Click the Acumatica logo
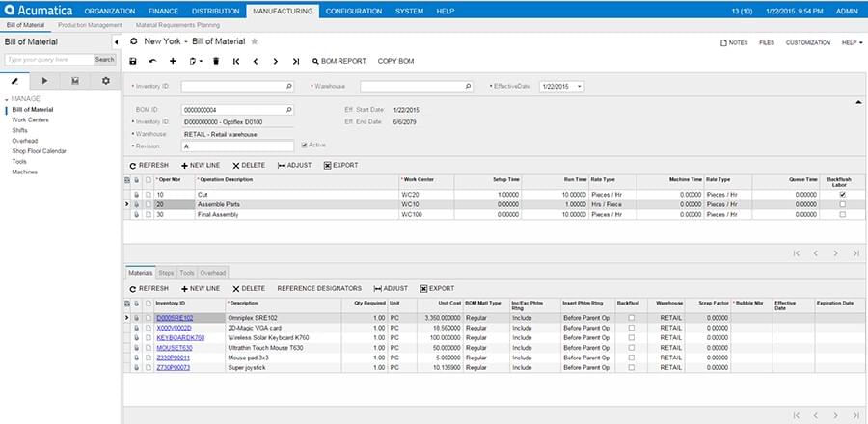Viewport: 868px width, 424px height. tap(39, 11)
